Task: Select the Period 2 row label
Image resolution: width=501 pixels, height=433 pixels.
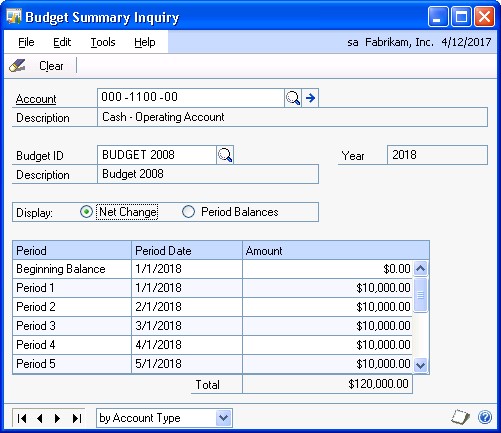Action: [x=36, y=307]
